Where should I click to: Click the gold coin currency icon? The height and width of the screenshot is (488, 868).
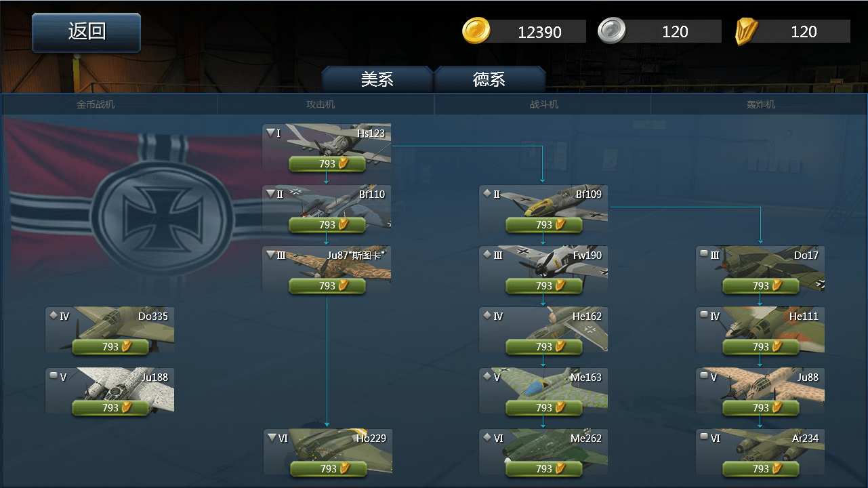[x=476, y=31]
